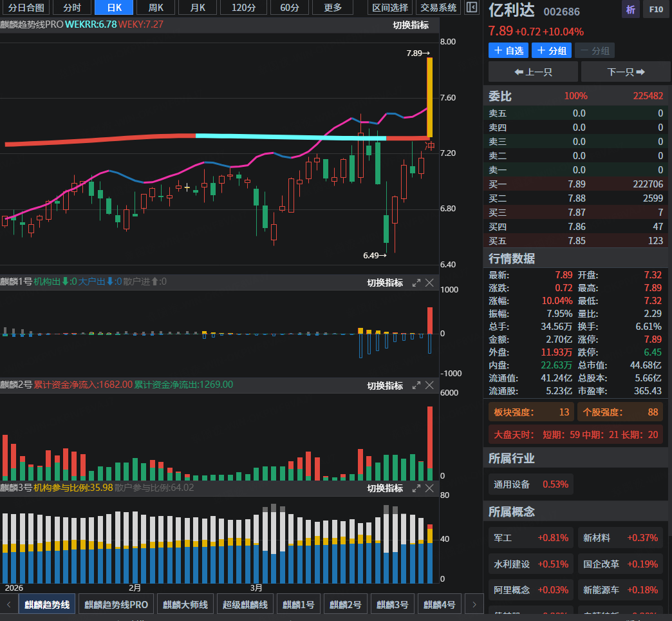
Task: Switch chart to 周K weekly view
Action: [x=155, y=8]
